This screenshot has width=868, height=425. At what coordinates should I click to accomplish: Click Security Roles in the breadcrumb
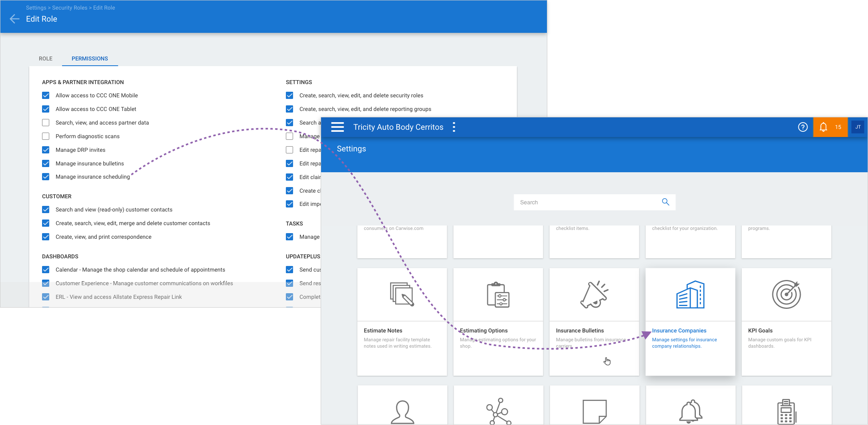tap(70, 8)
